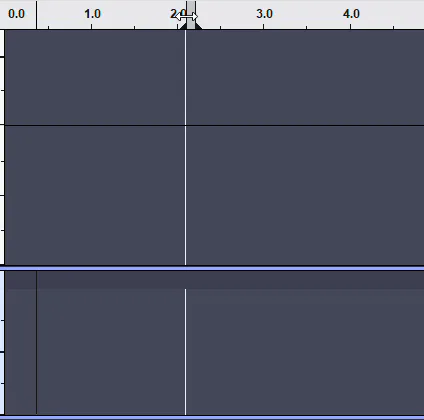Click the ruler tick midway between 3.0 and 4.0
This screenshot has height=420, width=424.
[x=307, y=27]
